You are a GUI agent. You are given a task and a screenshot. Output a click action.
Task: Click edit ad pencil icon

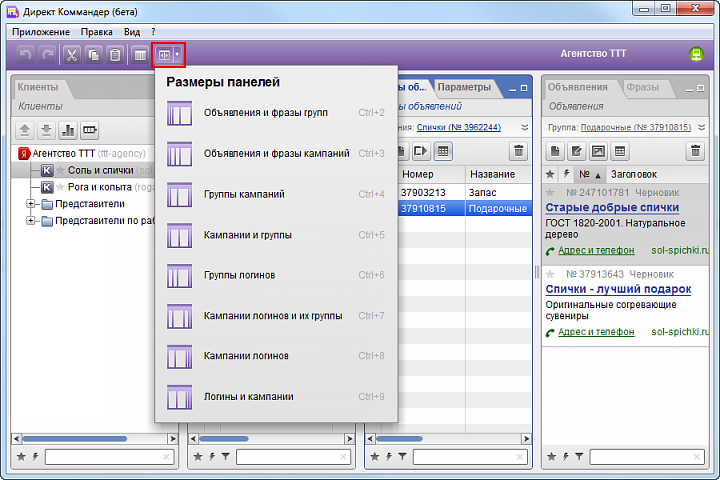click(x=576, y=151)
